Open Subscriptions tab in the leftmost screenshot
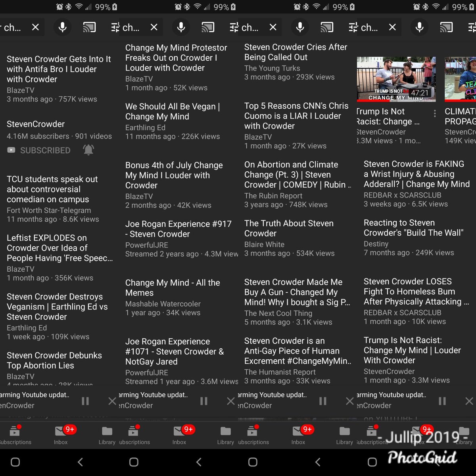Image resolution: width=476 pixels, height=476 pixels. click(15, 435)
